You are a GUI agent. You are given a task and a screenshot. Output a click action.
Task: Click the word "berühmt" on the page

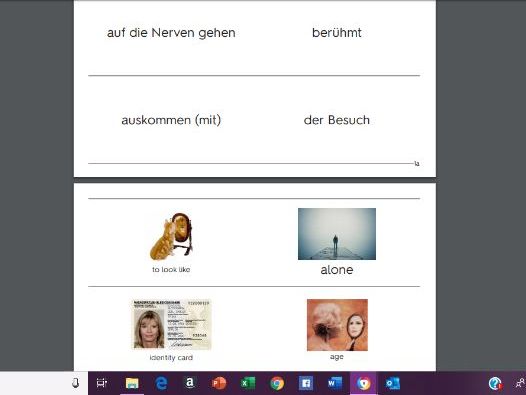(x=337, y=33)
